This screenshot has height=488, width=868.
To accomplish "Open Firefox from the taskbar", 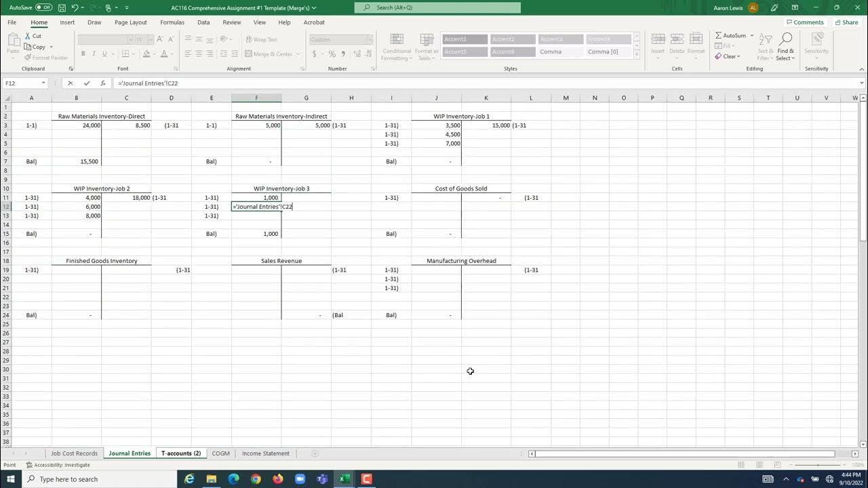I will point(278,479).
